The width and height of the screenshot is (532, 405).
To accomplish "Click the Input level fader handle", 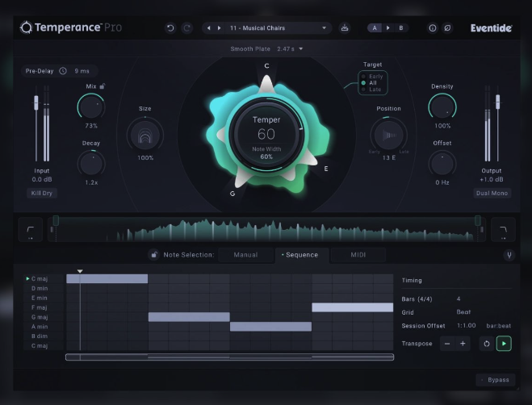I will click(x=36, y=102).
